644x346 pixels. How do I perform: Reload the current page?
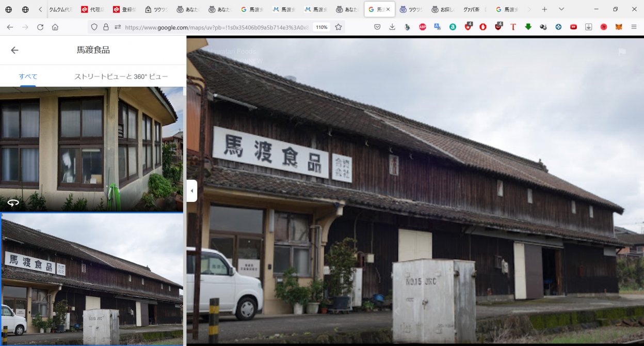40,27
